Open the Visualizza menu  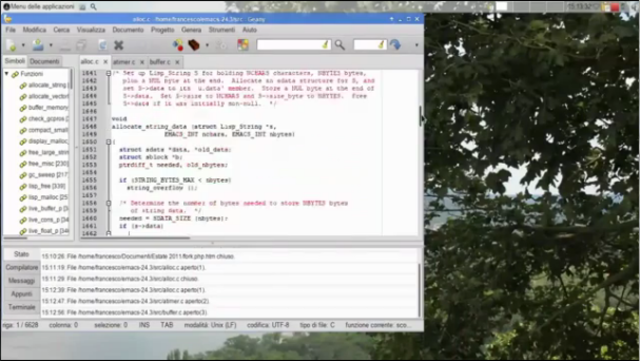coord(91,30)
